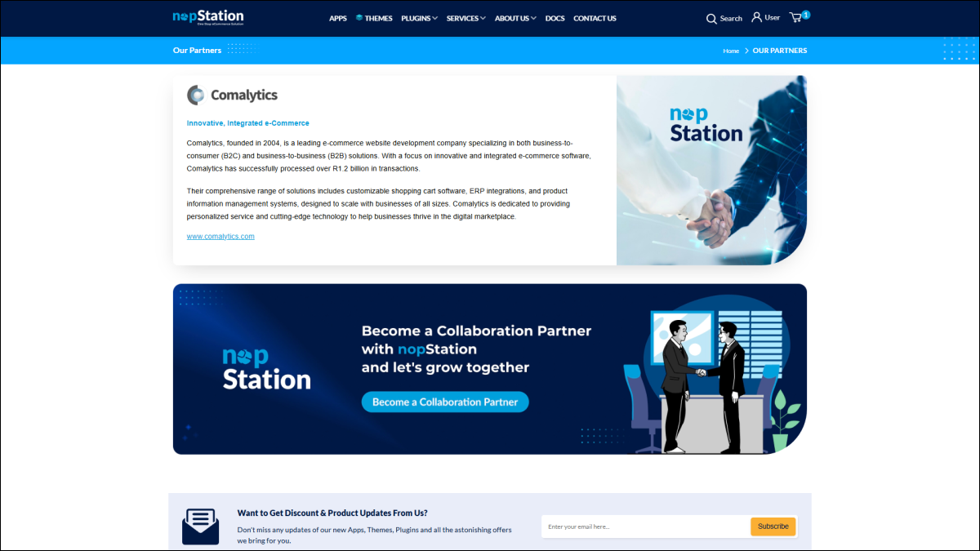The width and height of the screenshot is (980, 551).
Task: Open the DOCS menu item
Action: (x=555, y=18)
